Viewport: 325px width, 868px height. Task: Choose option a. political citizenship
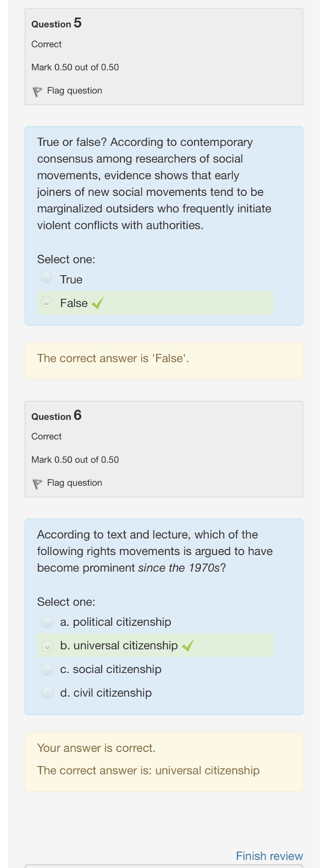coord(47,622)
